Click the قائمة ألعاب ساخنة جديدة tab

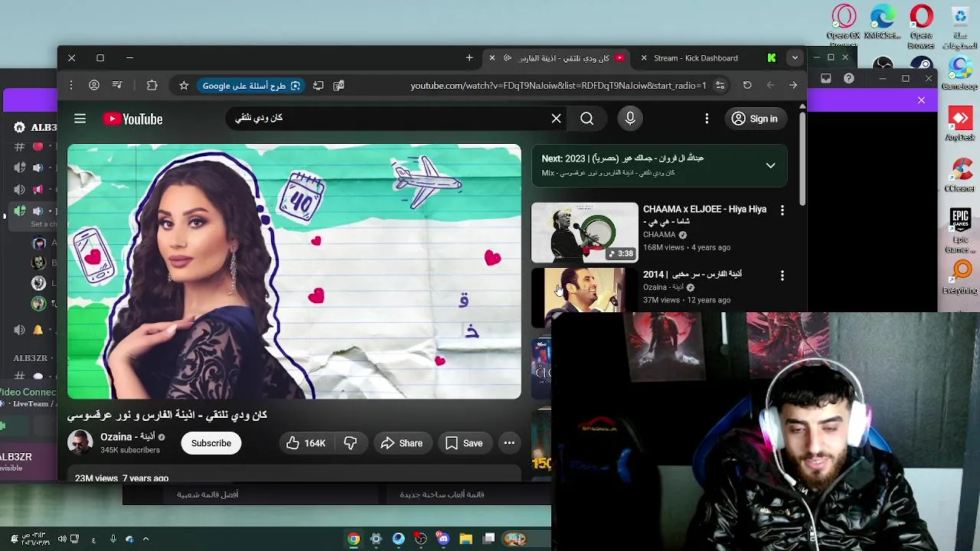coord(442,494)
